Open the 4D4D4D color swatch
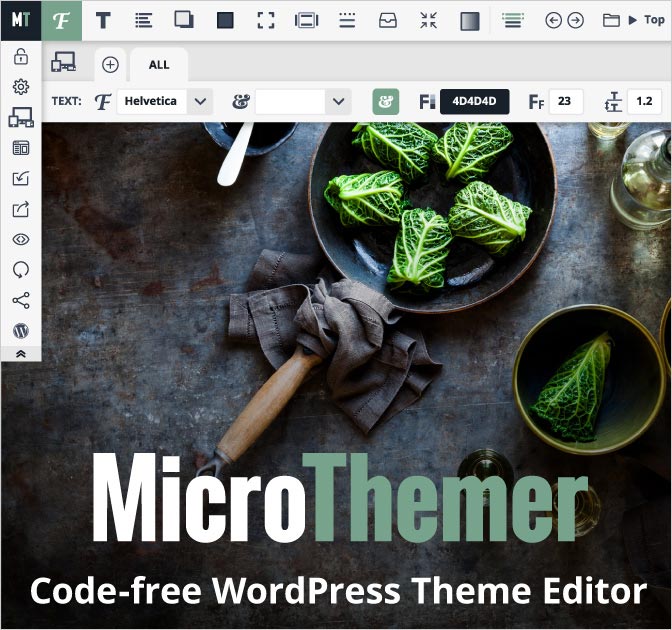Viewport: 672px width, 630px height. [x=474, y=102]
